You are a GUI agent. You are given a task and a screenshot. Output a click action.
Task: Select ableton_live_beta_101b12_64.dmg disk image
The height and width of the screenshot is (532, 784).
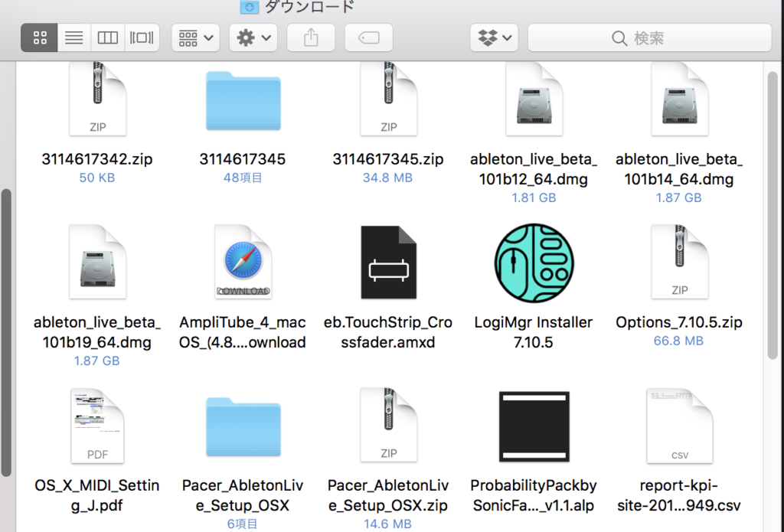pos(534,100)
